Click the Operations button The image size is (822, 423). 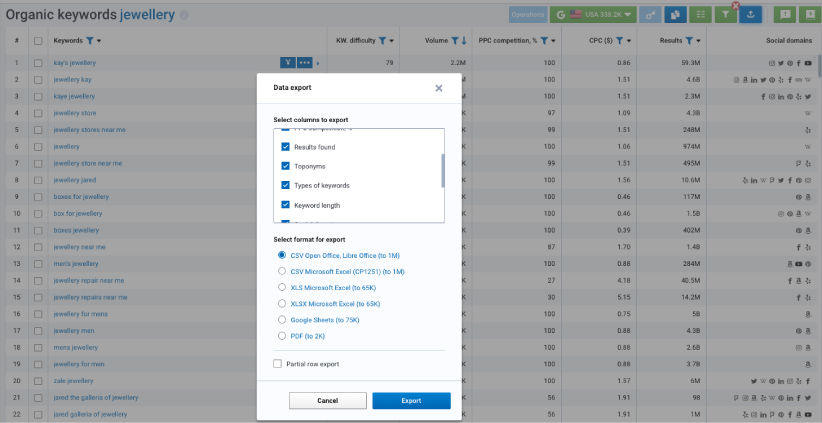(x=528, y=15)
